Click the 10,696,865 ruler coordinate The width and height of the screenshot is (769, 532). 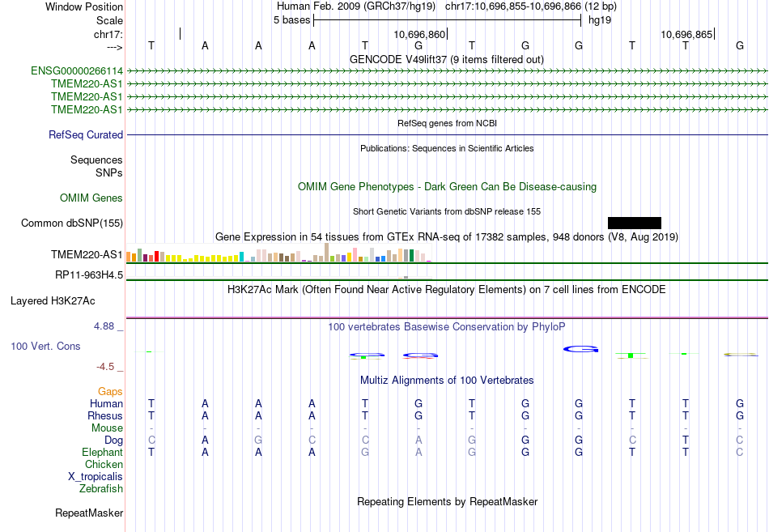pyautogui.click(x=686, y=34)
